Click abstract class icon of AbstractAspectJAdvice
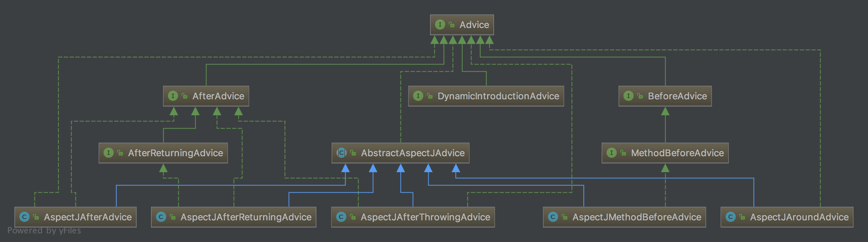The width and height of the screenshot is (868, 242). pyautogui.click(x=342, y=153)
